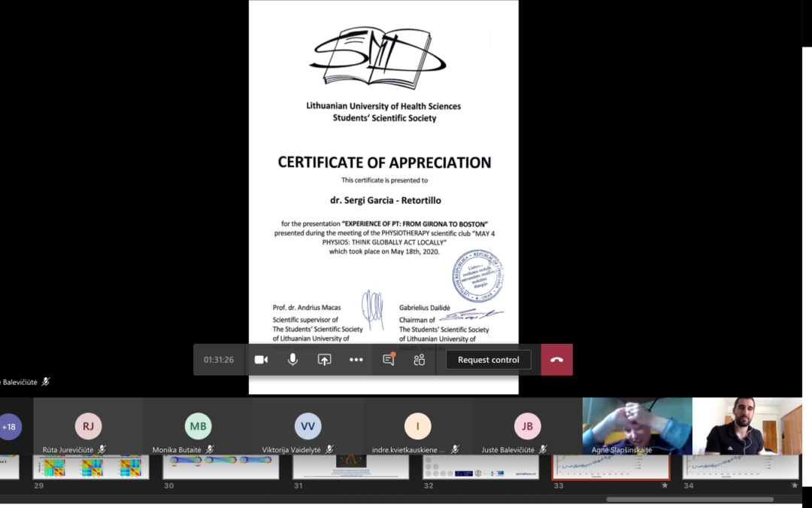The width and height of the screenshot is (812, 508).
Task: Show the conversation chat panel
Action: pyautogui.click(x=389, y=359)
